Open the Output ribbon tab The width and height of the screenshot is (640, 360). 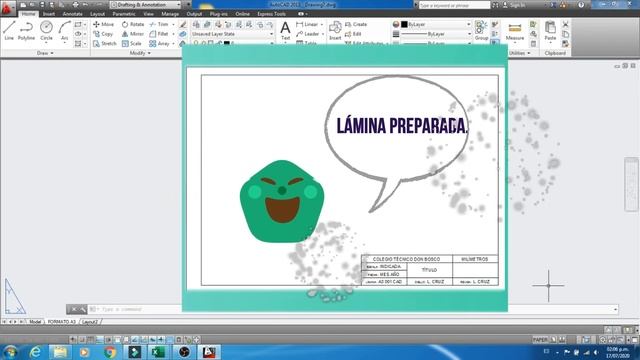pos(194,14)
